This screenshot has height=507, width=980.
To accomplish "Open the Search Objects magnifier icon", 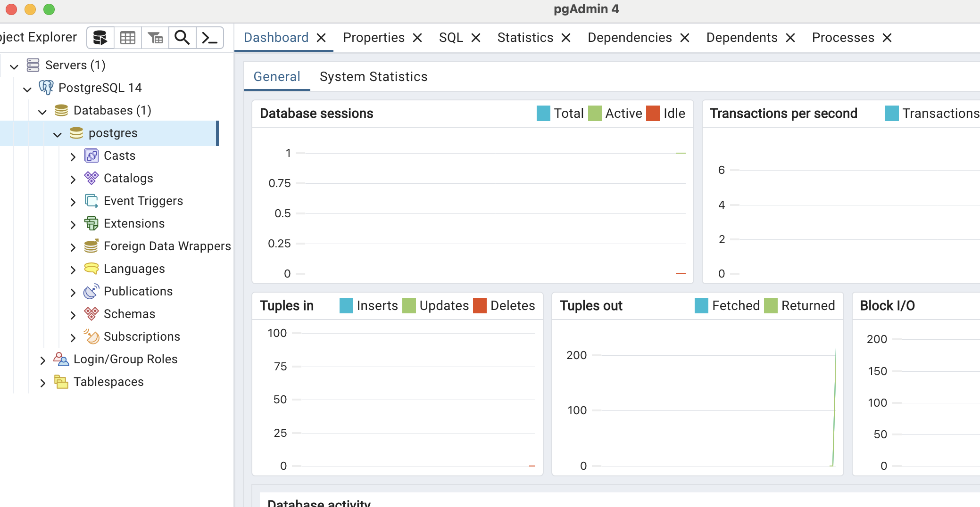I will 183,38.
